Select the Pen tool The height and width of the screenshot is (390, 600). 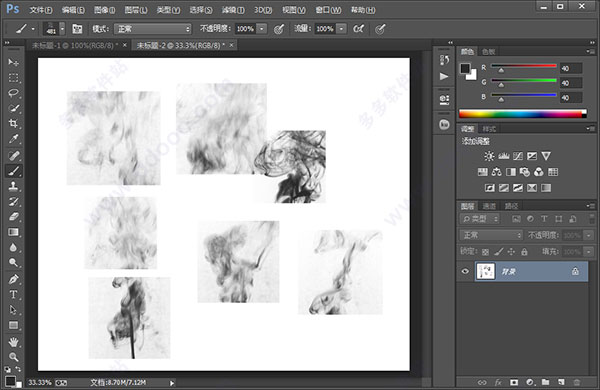coord(13,279)
